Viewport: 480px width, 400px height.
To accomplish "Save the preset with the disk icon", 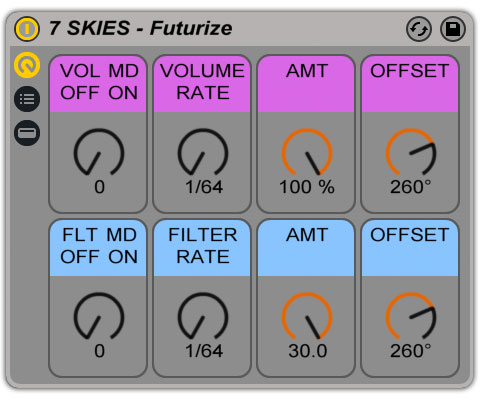I will click(x=453, y=29).
